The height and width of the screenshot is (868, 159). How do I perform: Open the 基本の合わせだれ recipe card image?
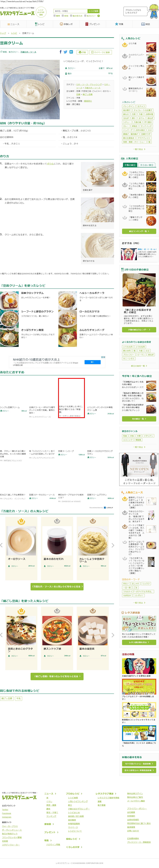click(57, 541)
